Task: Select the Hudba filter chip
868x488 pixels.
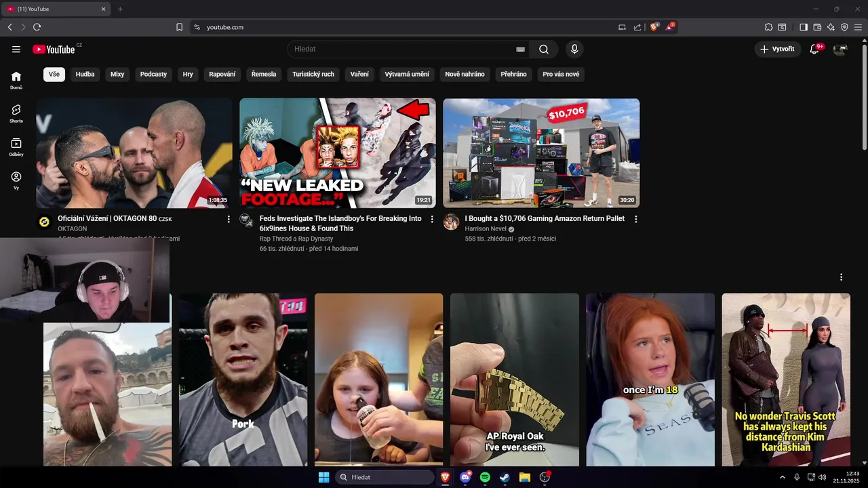Action: click(85, 74)
